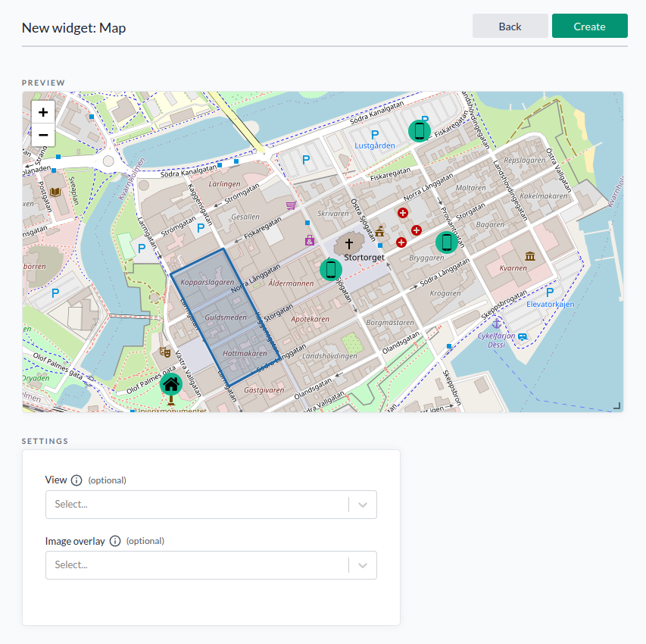Click the Apotekaren label on map

(311, 319)
